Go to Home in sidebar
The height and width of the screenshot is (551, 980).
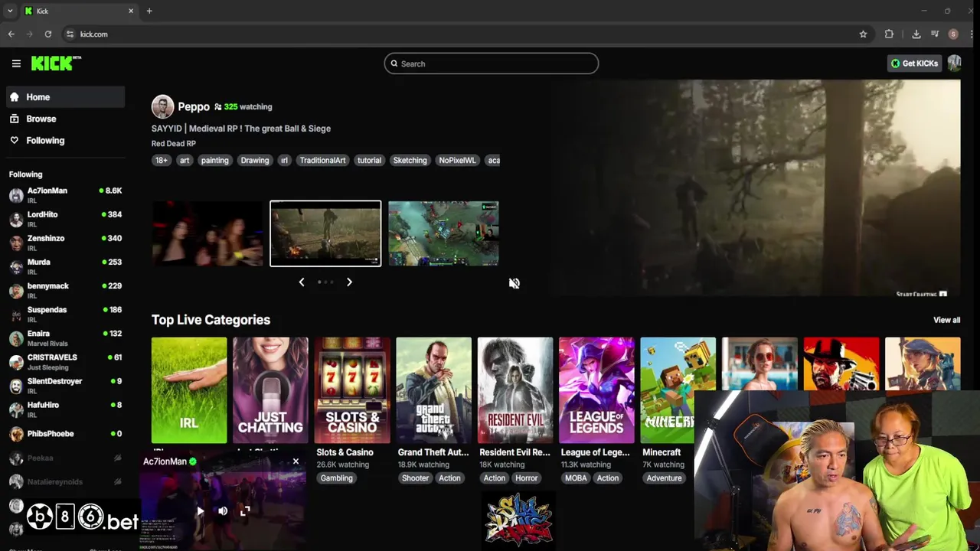pos(65,97)
